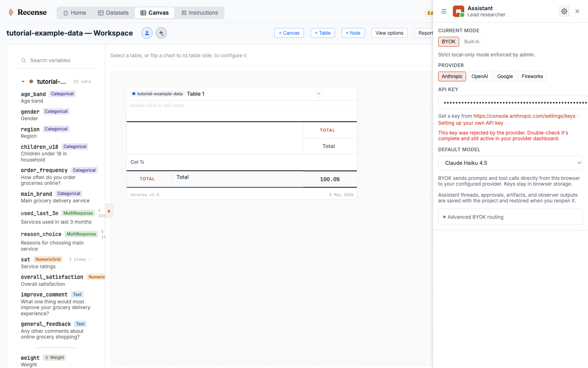
Task: Go to the Home tab
Action: 75,13
